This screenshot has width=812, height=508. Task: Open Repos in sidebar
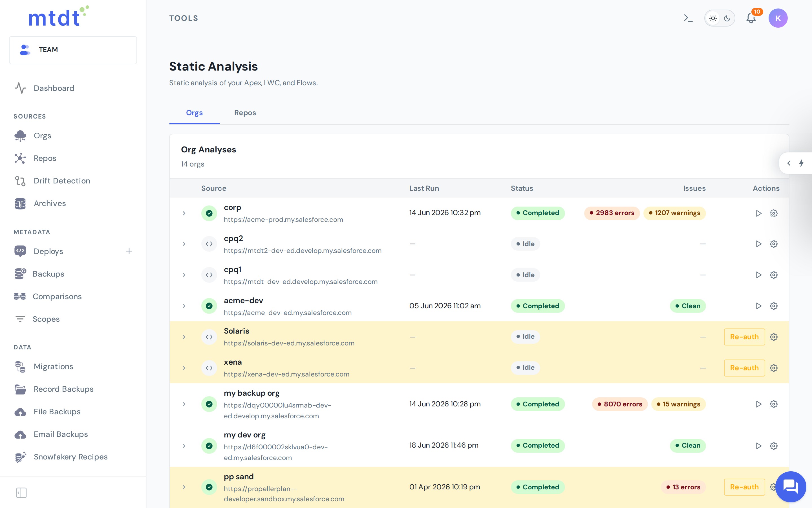point(45,158)
